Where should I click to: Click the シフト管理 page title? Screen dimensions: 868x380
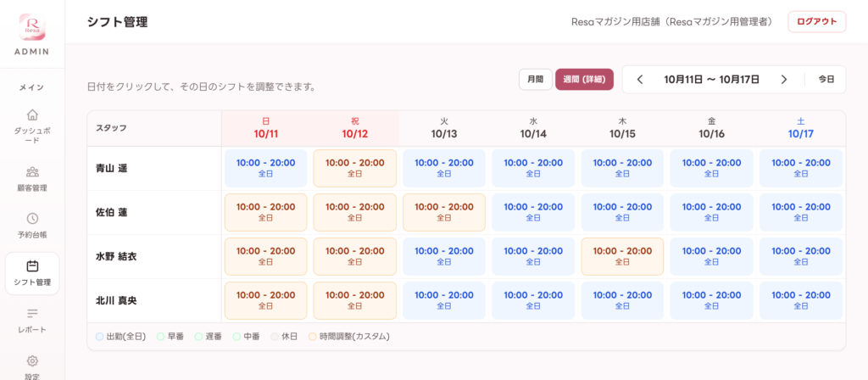(x=117, y=22)
